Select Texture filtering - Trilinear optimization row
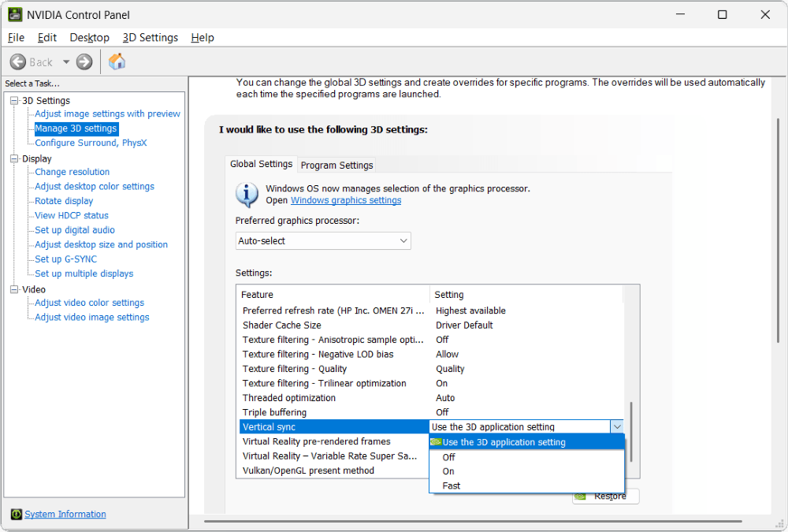 [431, 384]
